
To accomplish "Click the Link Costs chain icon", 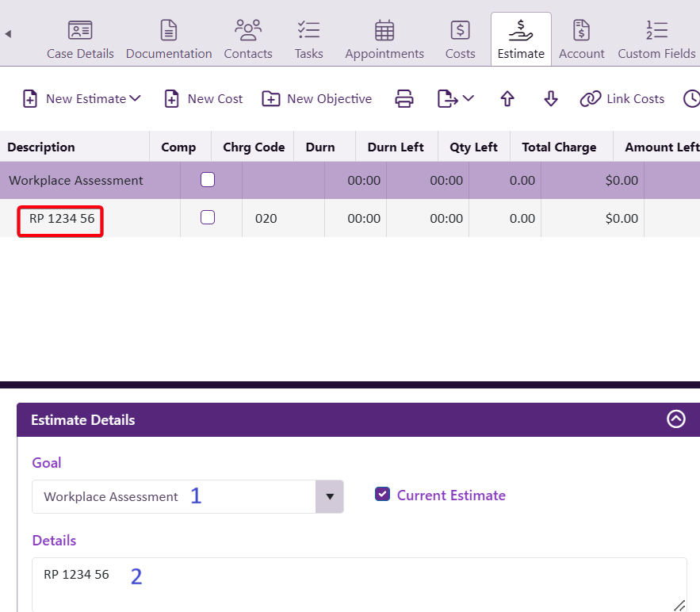I will (590, 99).
